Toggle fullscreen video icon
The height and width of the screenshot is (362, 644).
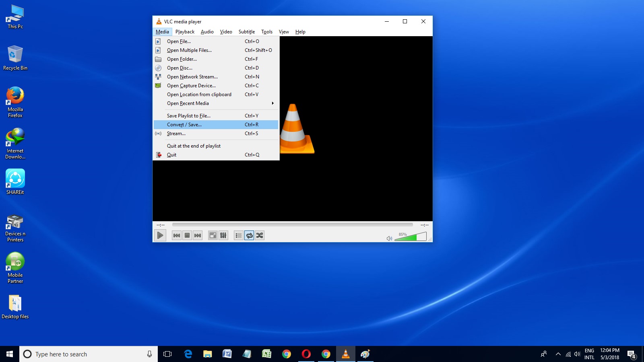click(213, 235)
